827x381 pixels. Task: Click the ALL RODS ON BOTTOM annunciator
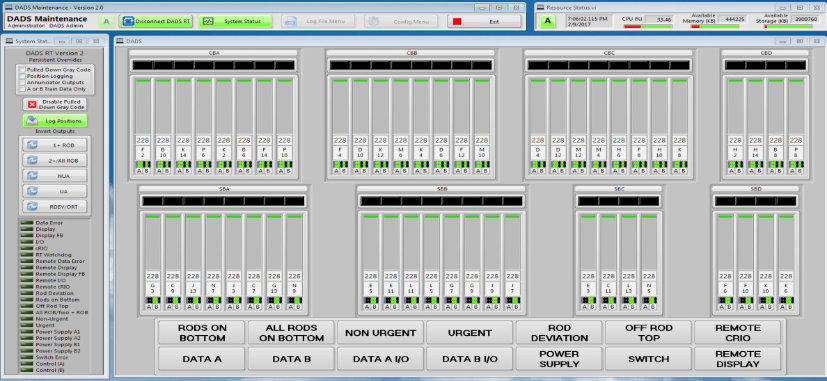point(291,333)
